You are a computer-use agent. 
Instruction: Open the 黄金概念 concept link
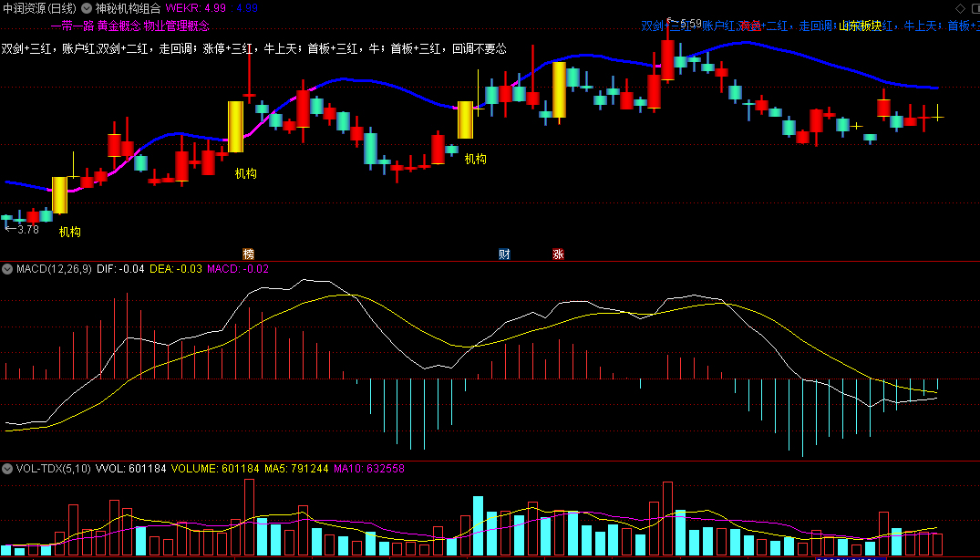pos(119,26)
